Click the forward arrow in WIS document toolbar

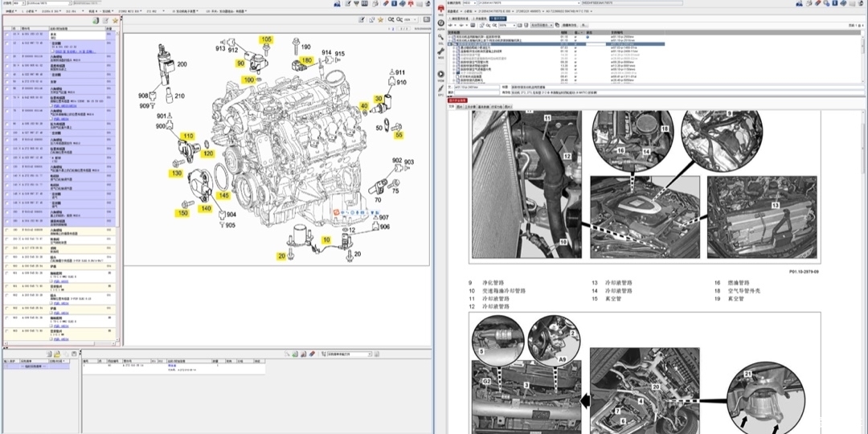coord(461,25)
